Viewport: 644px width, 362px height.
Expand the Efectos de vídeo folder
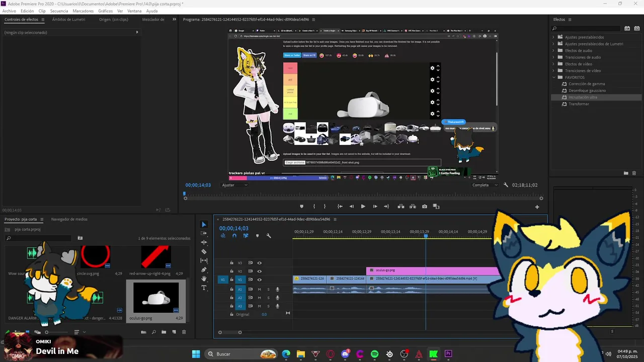click(553, 64)
